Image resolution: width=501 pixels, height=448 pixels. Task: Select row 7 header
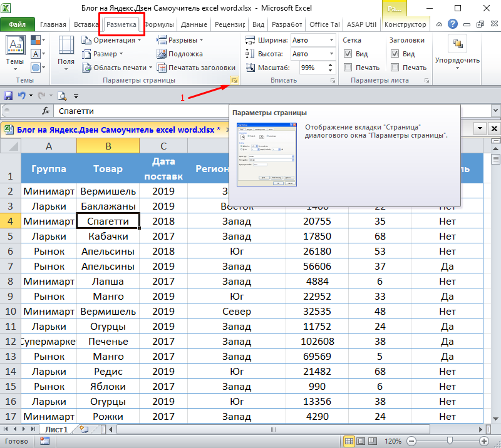(11, 266)
